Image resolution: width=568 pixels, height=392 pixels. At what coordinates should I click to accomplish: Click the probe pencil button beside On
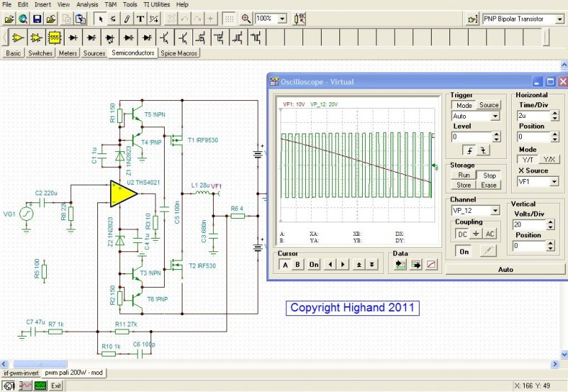click(x=488, y=251)
